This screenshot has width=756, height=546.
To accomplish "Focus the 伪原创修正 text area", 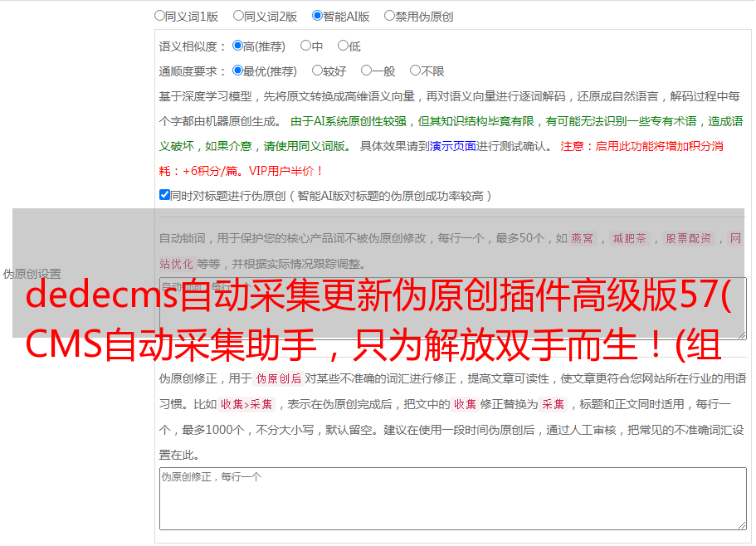I will [453, 499].
